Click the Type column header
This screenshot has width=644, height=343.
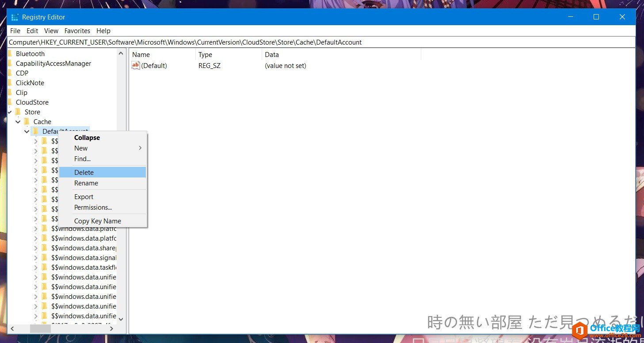(229, 55)
